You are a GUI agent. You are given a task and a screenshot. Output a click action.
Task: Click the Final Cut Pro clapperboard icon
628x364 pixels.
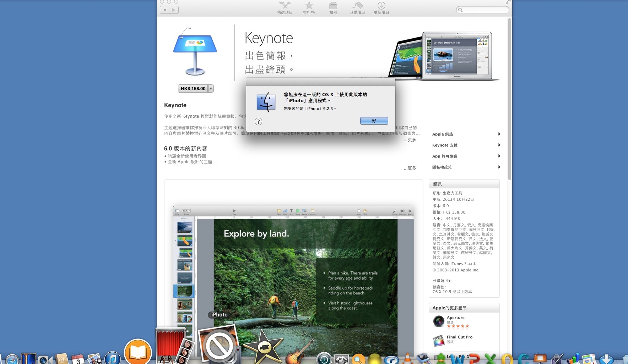pos(439,341)
